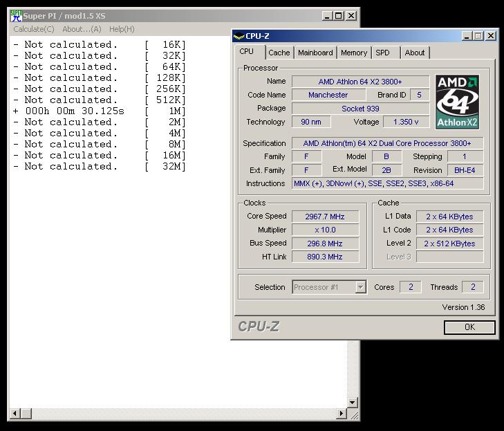Viewport: 504px width, 431px height.
Task: Click the Super PI window resize grip
Action: click(x=354, y=414)
